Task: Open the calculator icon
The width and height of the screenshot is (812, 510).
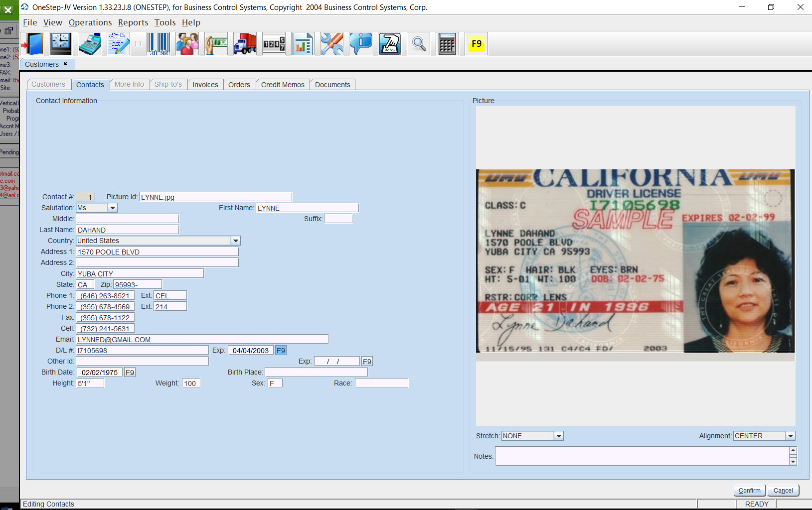Action: 447,44
